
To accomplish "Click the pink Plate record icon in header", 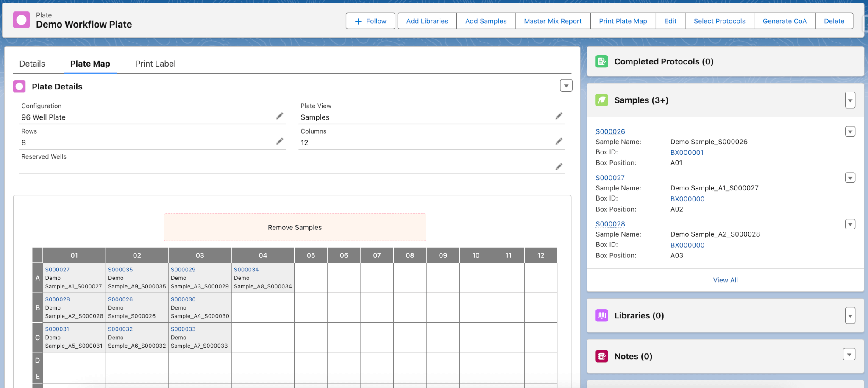I will (21, 20).
